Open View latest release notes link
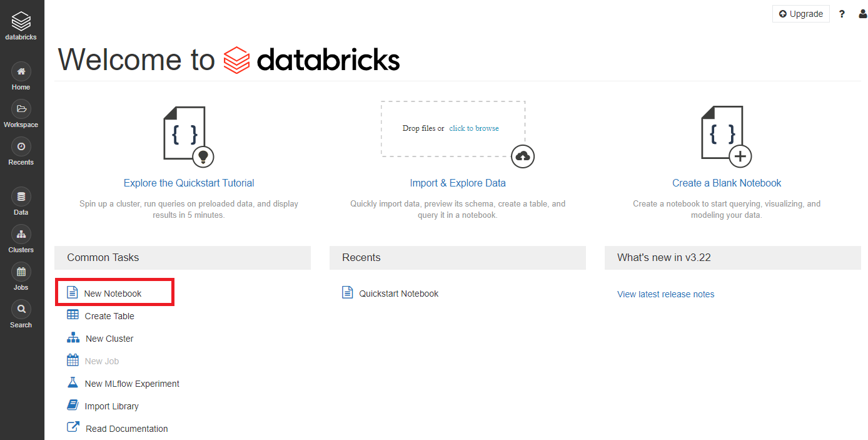The image size is (868, 440). [x=665, y=294]
